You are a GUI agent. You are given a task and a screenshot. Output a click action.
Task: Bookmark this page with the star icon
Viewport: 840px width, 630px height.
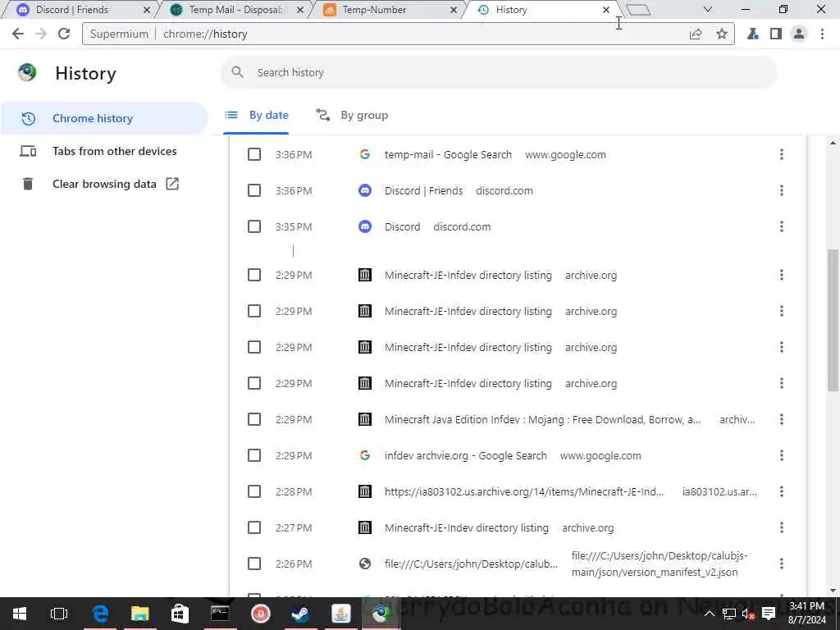pyautogui.click(x=722, y=34)
